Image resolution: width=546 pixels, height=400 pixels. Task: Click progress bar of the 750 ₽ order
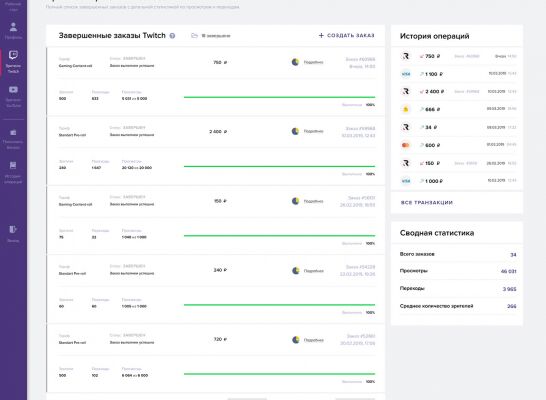pos(280,97)
